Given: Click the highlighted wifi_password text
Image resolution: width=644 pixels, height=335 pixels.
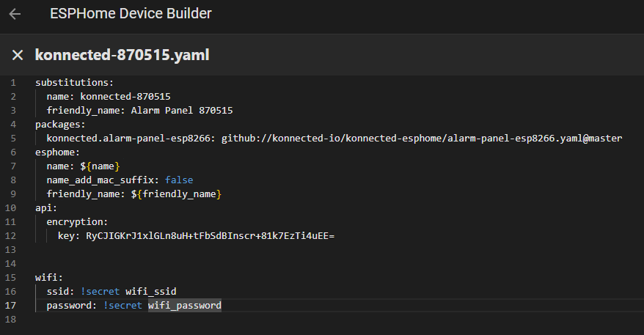Looking at the screenshot, I should tap(184, 306).
